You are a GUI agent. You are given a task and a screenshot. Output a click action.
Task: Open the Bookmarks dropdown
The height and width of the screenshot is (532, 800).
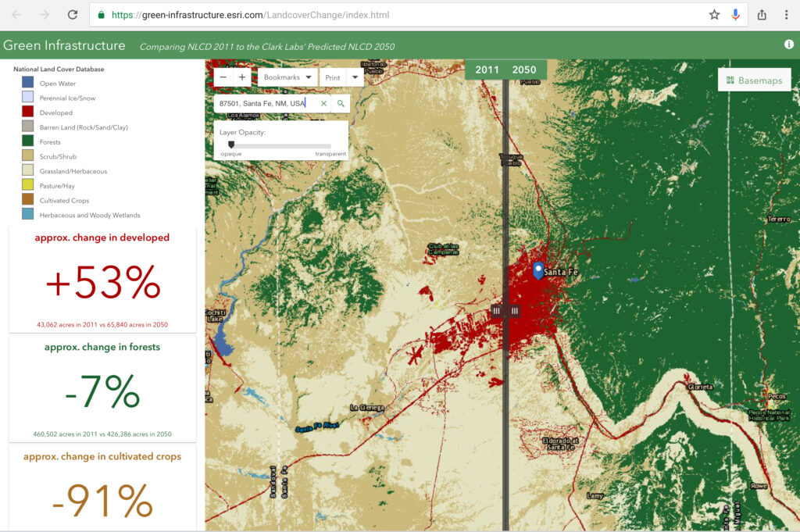[x=287, y=77]
